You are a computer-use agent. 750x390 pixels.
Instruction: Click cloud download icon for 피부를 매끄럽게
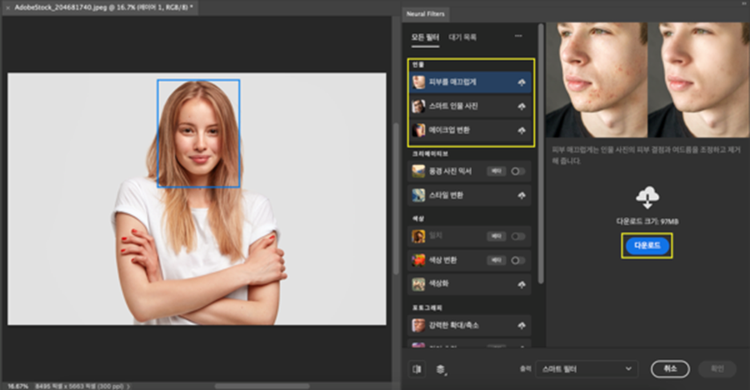point(521,83)
